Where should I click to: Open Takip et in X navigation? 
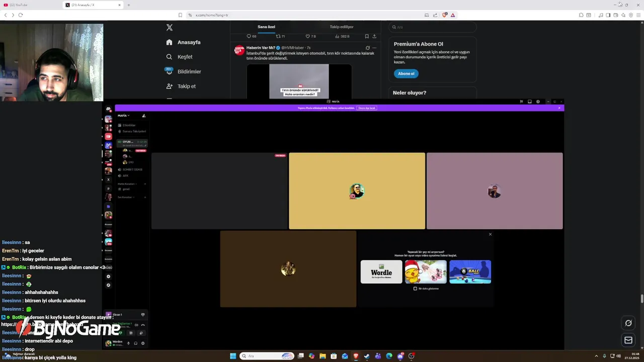[x=181, y=86]
